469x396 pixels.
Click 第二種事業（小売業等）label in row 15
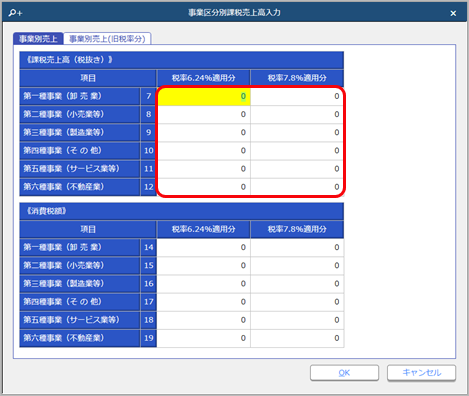(x=80, y=266)
